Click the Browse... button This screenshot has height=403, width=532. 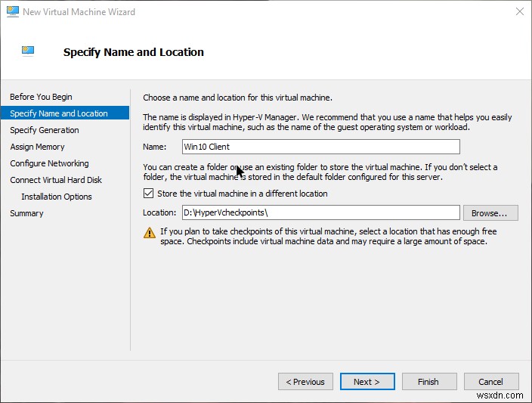[x=490, y=213]
